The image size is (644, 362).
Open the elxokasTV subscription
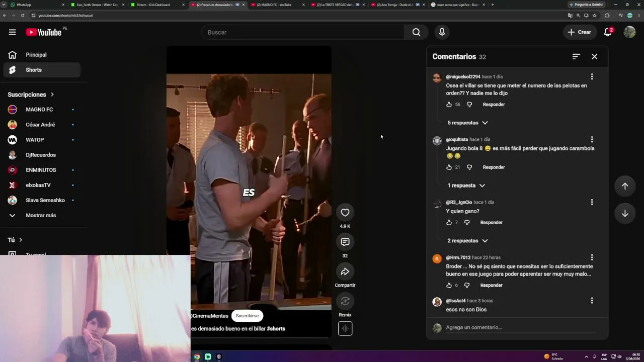[41, 185]
